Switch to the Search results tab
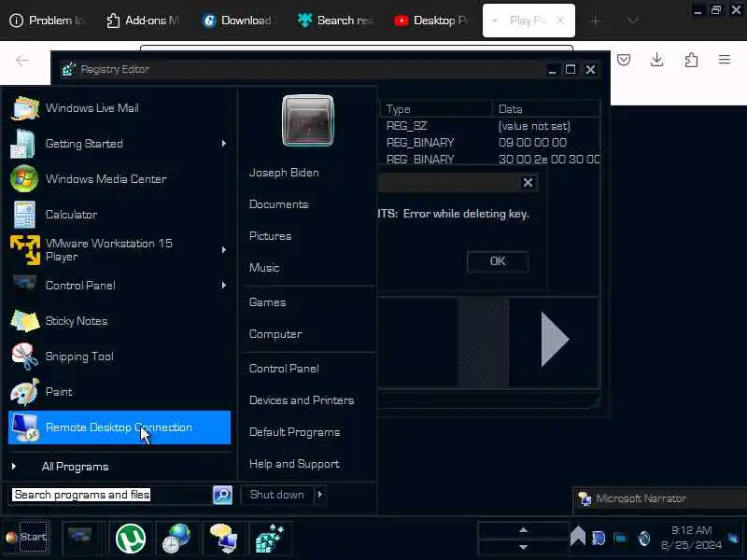Viewport: 747px width, 560px height. pos(335,21)
